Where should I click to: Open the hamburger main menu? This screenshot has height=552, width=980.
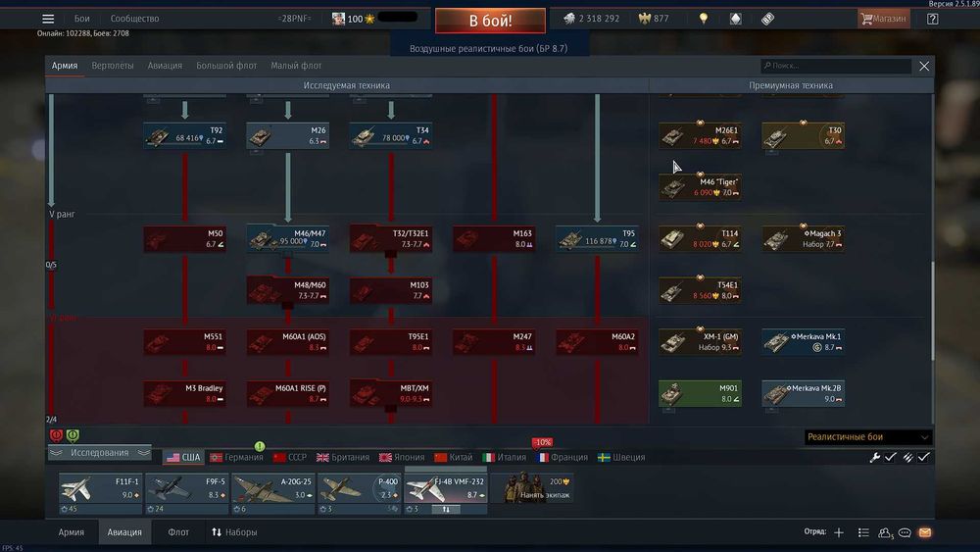48,19
